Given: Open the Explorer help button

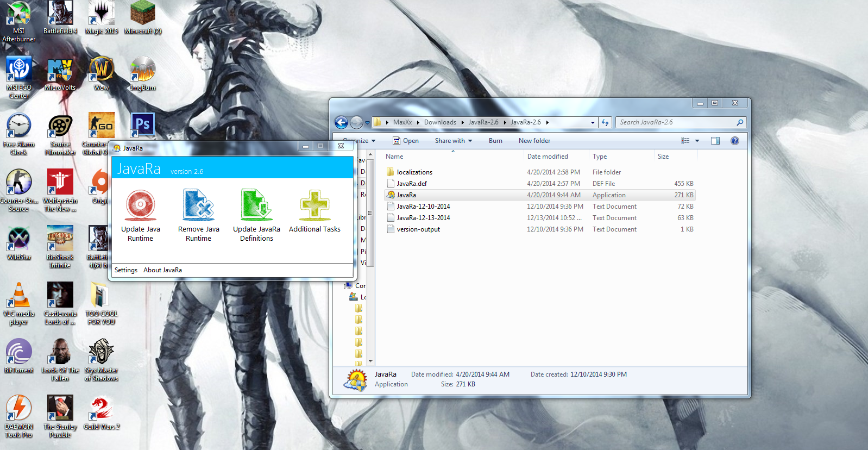Looking at the screenshot, I should (735, 141).
